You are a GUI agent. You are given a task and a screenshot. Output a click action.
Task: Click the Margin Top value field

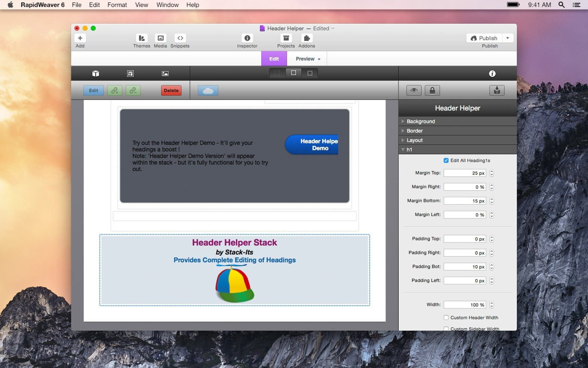[465, 173]
